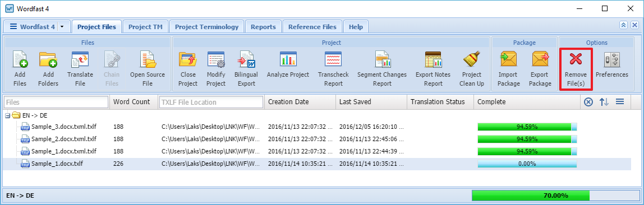The height and width of the screenshot is (205, 644).
Task: Open the column list menu icon
Action: pyautogui.click(x=620, y=102)
